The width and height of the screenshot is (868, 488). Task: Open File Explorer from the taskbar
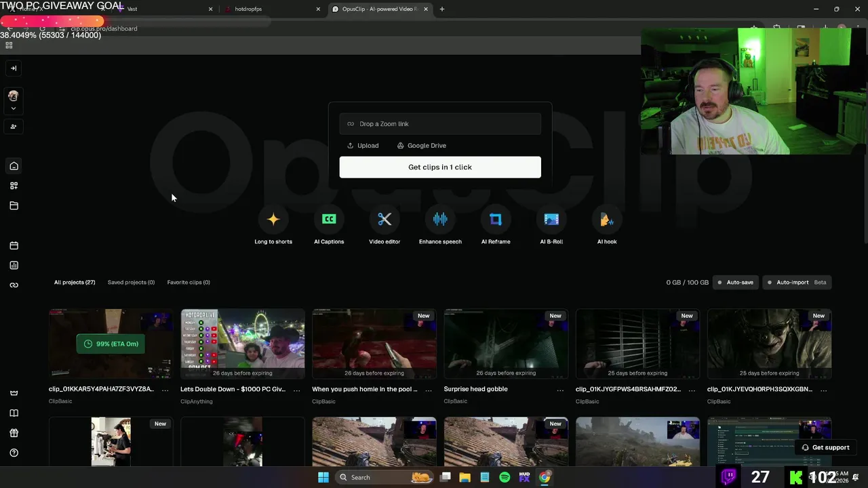pyautogui.click(x=465, y=477)
